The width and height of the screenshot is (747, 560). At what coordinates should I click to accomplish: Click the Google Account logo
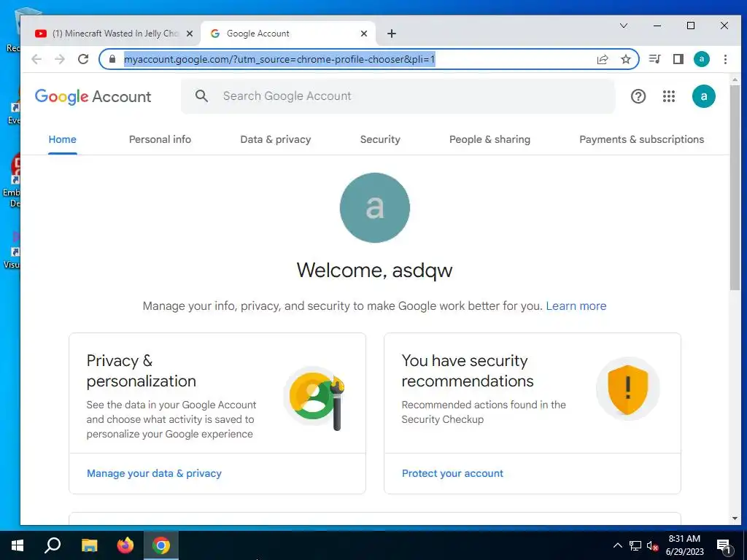point(93,97)
